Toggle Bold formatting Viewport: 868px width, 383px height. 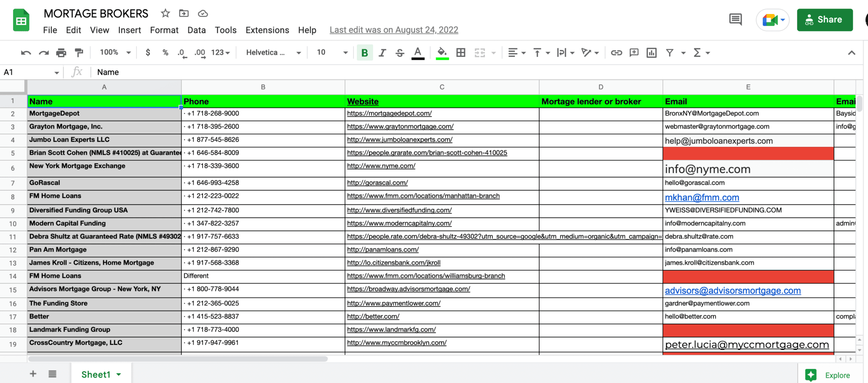tap(364, 53)
